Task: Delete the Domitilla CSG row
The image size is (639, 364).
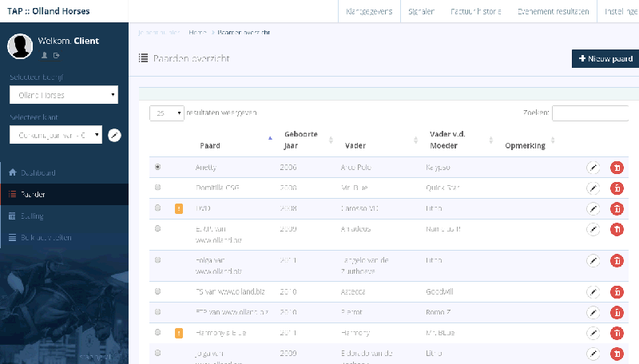Action: point(617,188)
